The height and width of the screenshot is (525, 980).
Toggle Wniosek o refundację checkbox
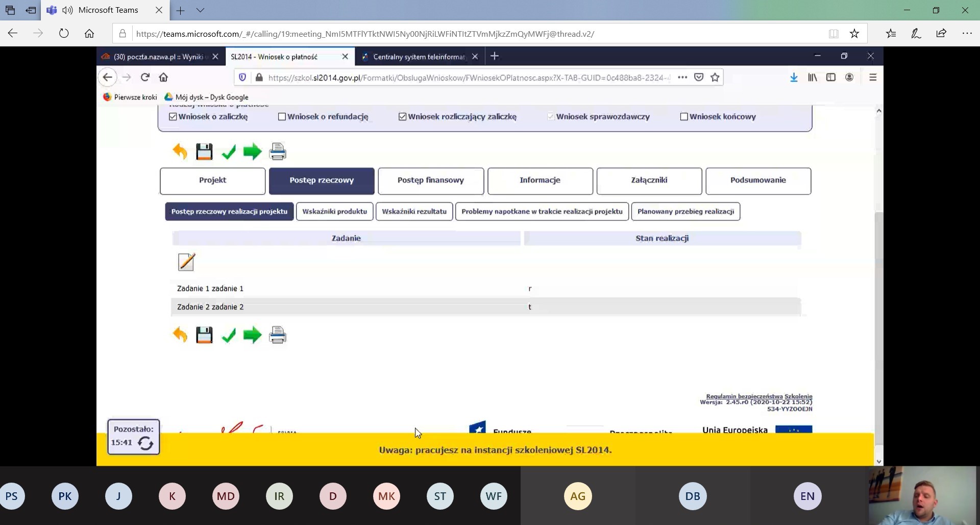click(282, 116)
